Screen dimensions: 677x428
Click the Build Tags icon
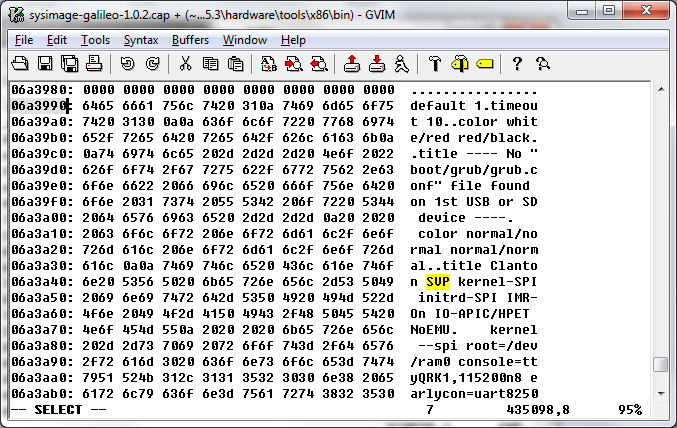click(x=460, y=64)
